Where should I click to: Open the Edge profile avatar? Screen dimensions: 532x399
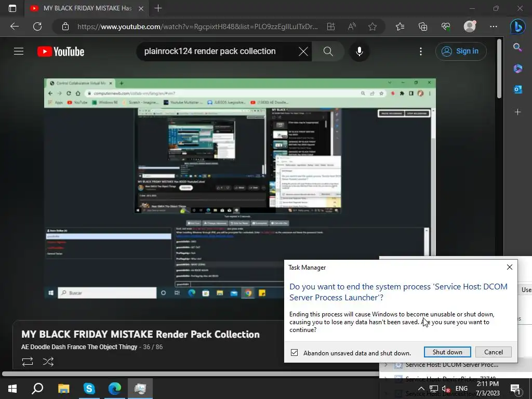470,26
